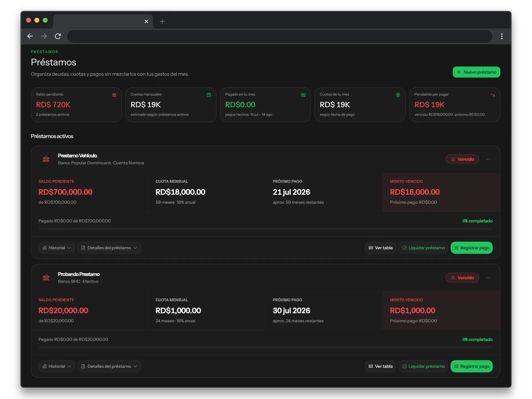Click the 30 jul 2026 próximo pago date
This screenshot has width=532, height=399.
click(x=291, y=310)
